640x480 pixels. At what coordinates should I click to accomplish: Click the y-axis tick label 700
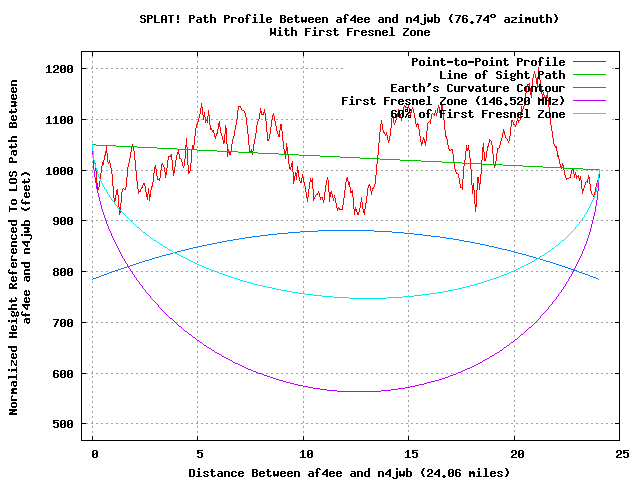click(63, 323)
